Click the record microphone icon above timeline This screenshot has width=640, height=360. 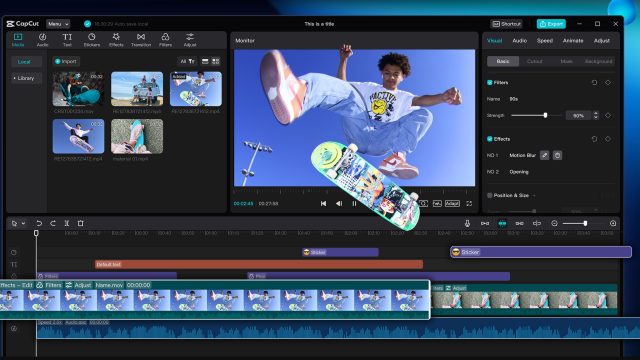[x=467, y=223]
